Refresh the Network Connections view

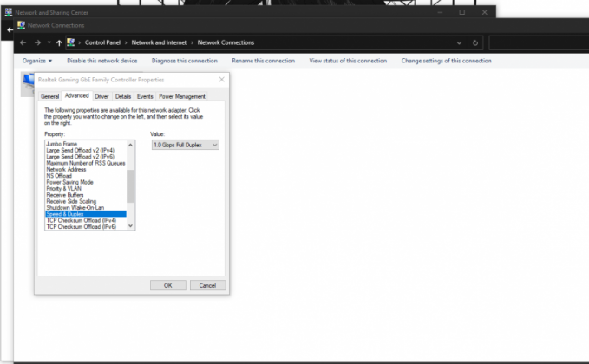[x=475, y=42]
